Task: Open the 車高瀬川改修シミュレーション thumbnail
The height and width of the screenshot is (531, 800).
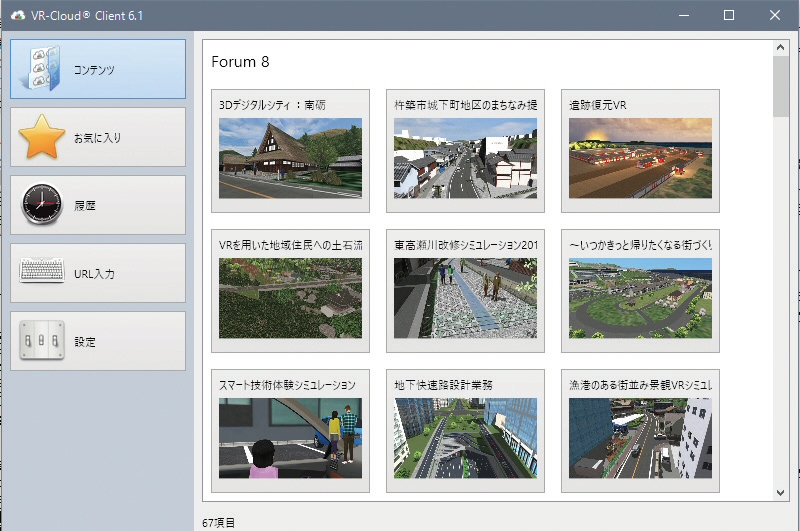Action: tap(465, 298)
